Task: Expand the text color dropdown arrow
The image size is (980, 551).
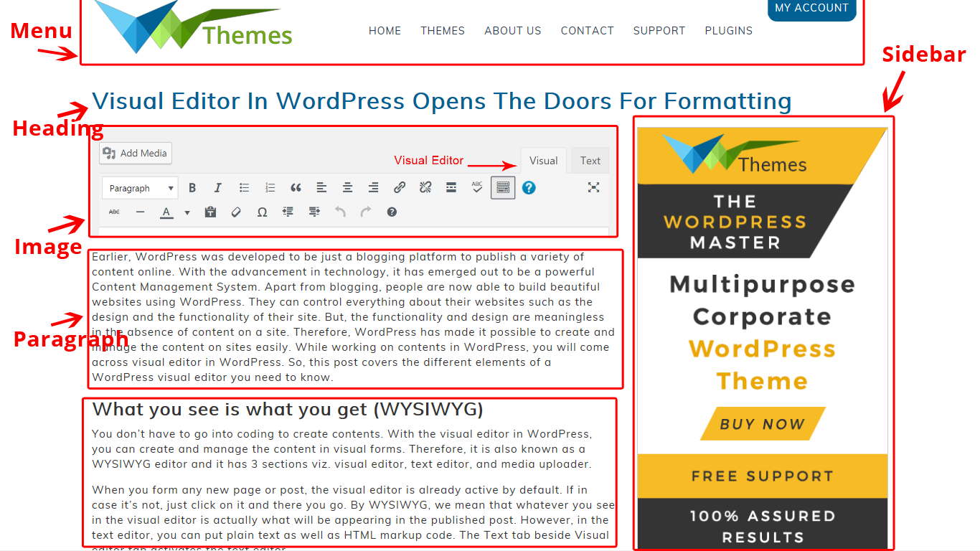Action: tap(187, 212)
